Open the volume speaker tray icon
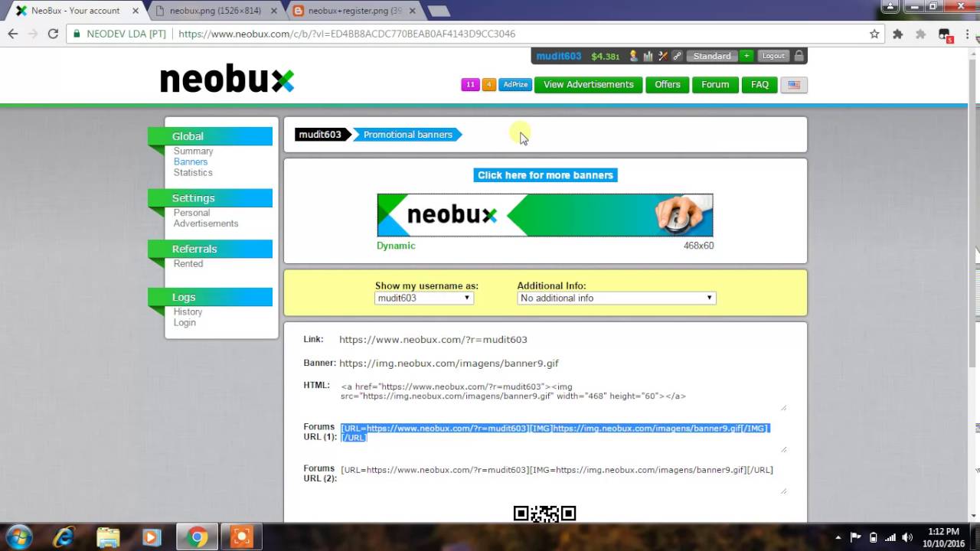This screenshot has height=551, width=980. 907,537
